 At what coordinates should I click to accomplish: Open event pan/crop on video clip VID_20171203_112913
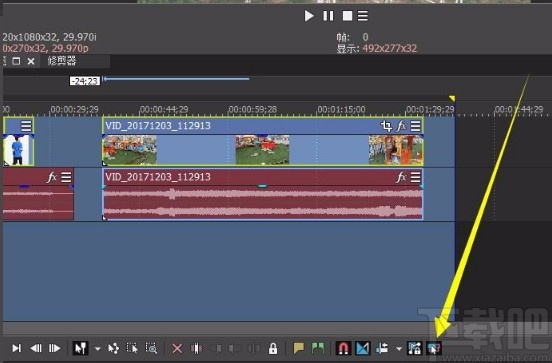click(386, 126)
